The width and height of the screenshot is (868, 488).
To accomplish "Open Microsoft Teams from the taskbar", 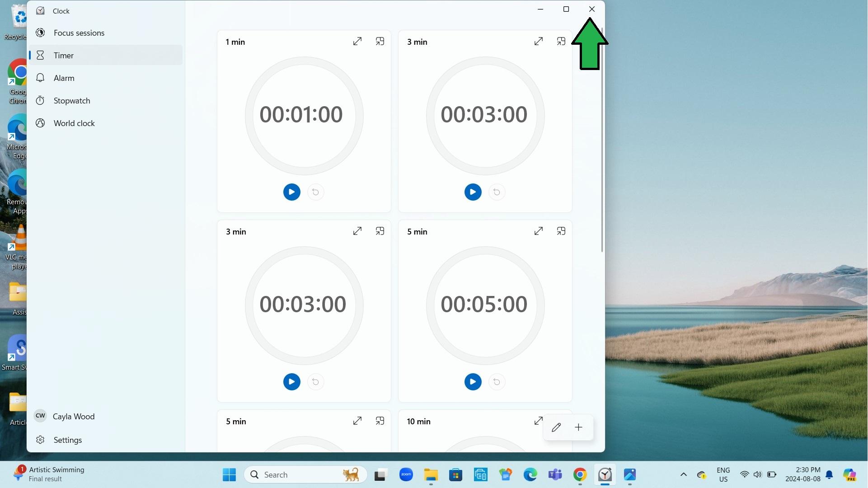I will tap(555, 475).
